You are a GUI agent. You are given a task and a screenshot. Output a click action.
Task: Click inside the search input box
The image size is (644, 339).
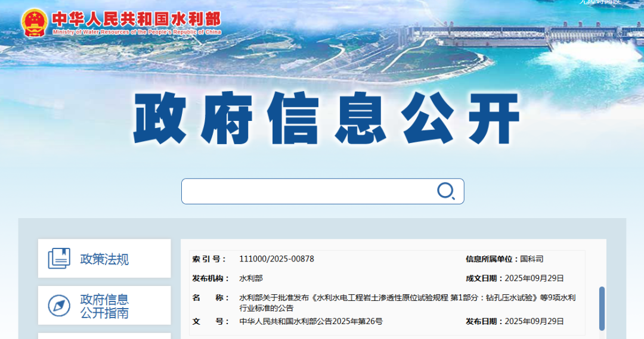[307, 191]
